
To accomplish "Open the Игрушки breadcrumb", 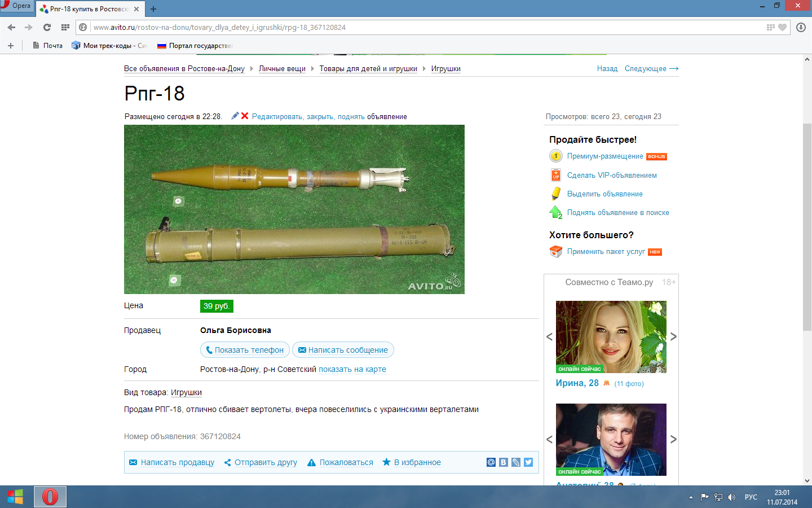I will click(x=446, y=69).
